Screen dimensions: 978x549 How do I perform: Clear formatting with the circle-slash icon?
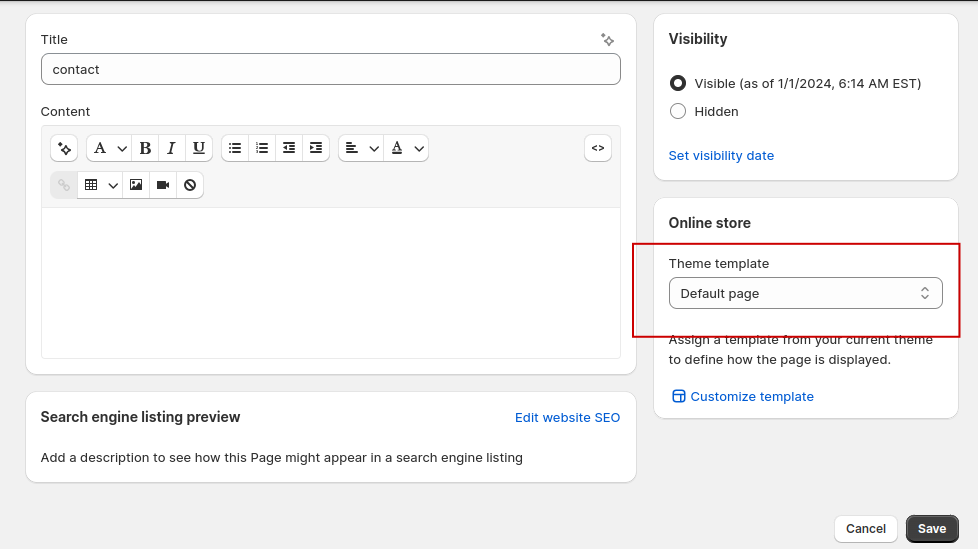(x=190, y=185)
